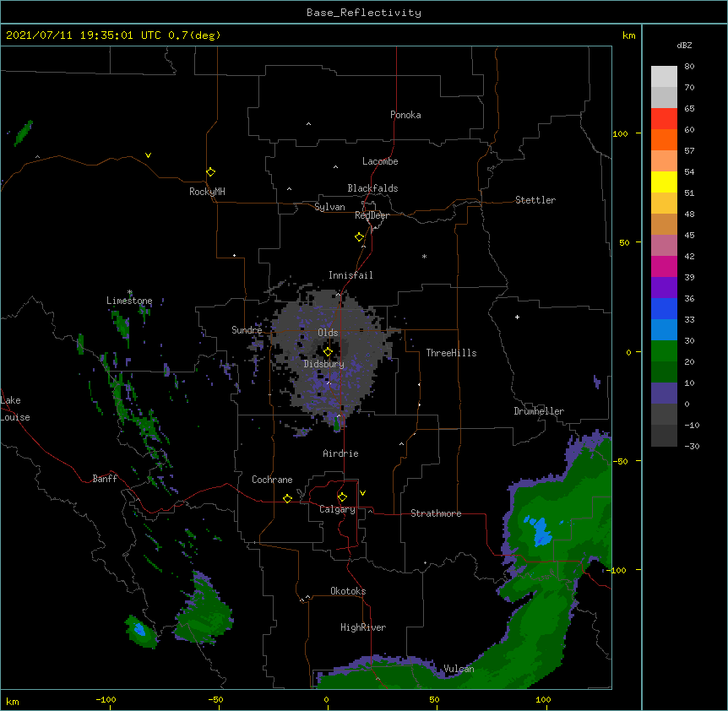Click the Didsbury town label
Viewport: 728px width, 711px height.
pos(324,364)
